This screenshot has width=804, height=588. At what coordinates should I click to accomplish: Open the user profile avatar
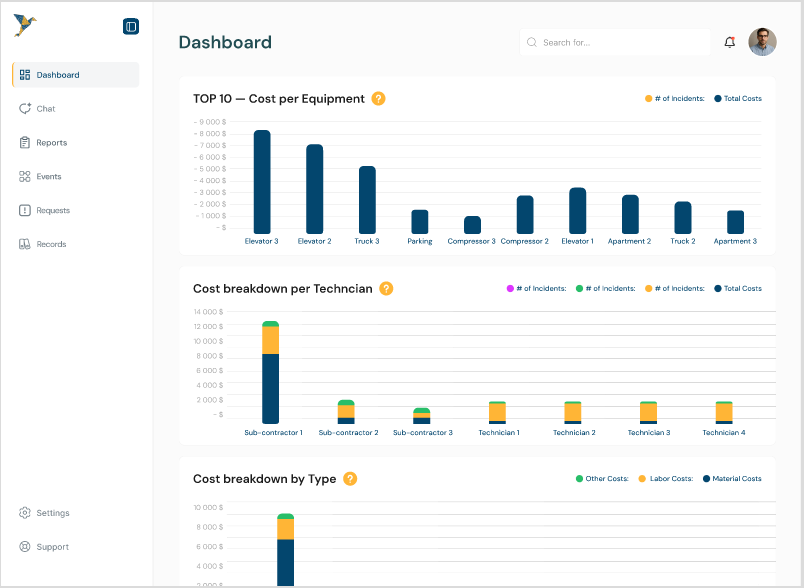pos(762,42)
